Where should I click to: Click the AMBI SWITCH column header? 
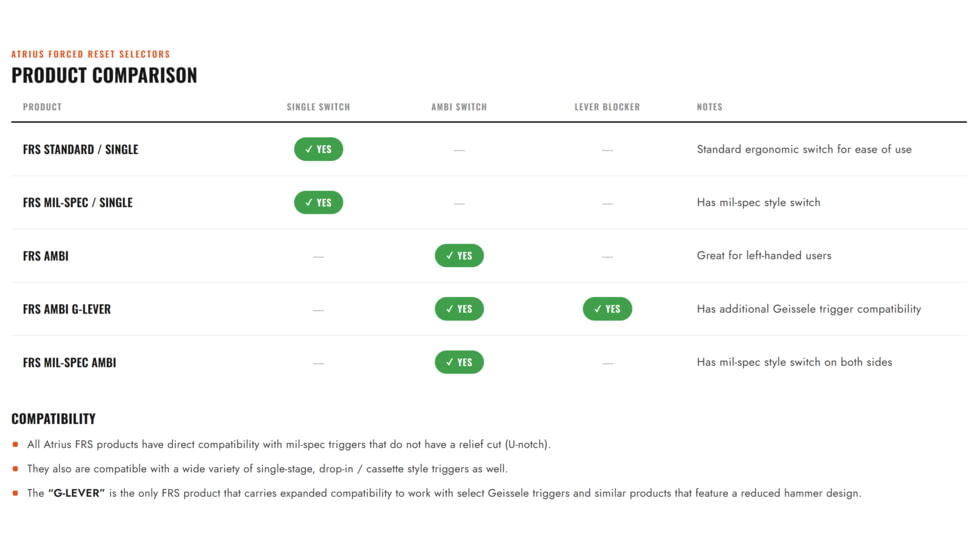click(x=459, y=107)
